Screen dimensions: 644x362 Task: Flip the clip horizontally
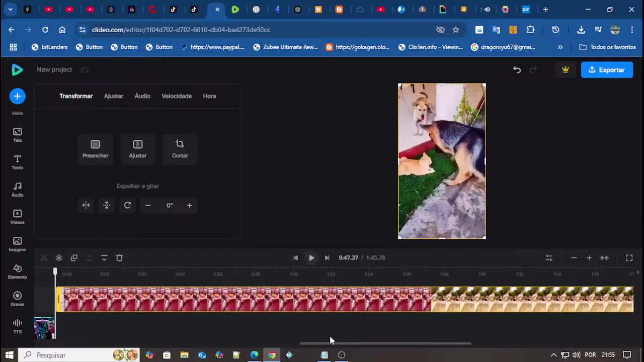tap(86, 205)
